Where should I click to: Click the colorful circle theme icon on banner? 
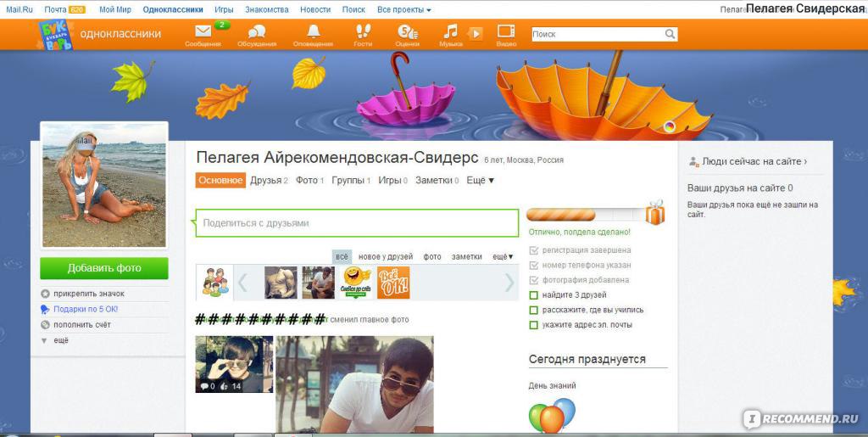670,126
